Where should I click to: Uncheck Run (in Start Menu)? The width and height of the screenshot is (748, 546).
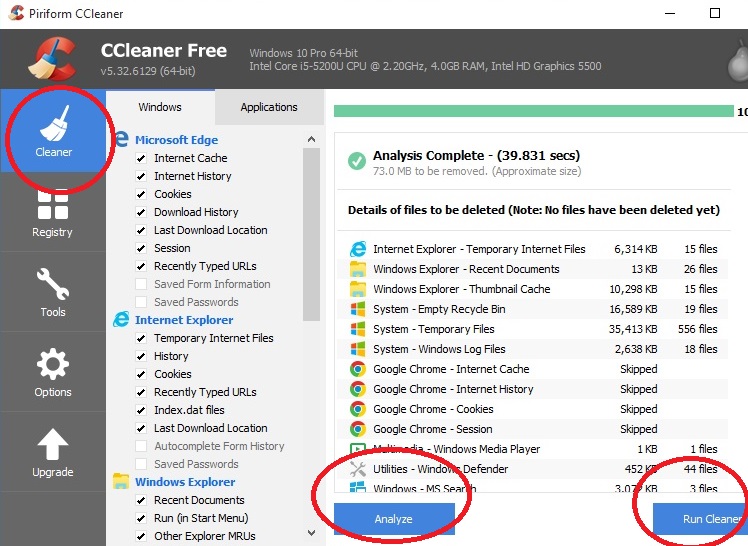coord(141,518)
